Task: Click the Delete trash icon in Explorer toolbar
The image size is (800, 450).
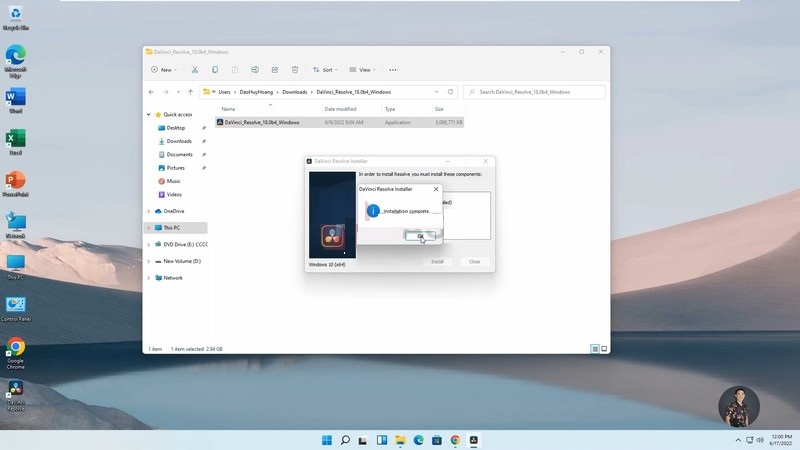Action: click(295, 69)
